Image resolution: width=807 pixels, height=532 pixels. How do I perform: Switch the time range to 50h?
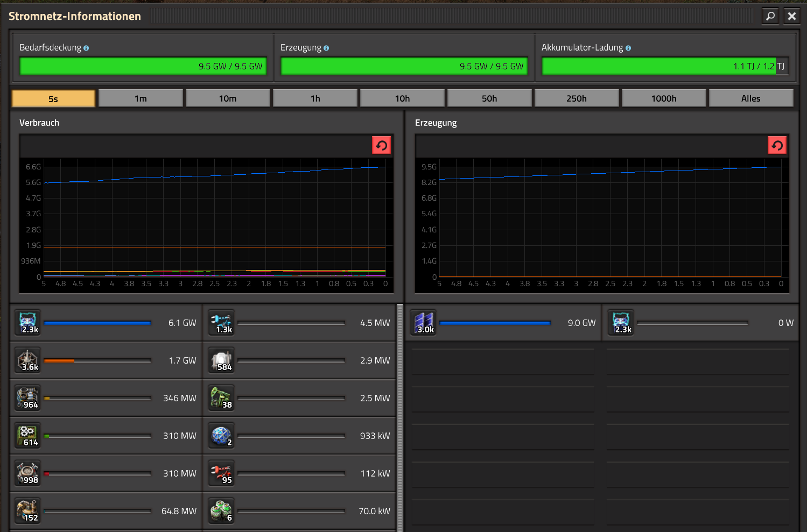pyautogui.click(x=489, y=98)
